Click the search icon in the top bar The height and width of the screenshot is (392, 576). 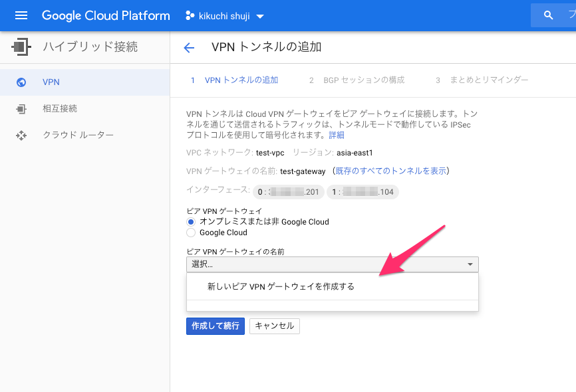point(549,15)
